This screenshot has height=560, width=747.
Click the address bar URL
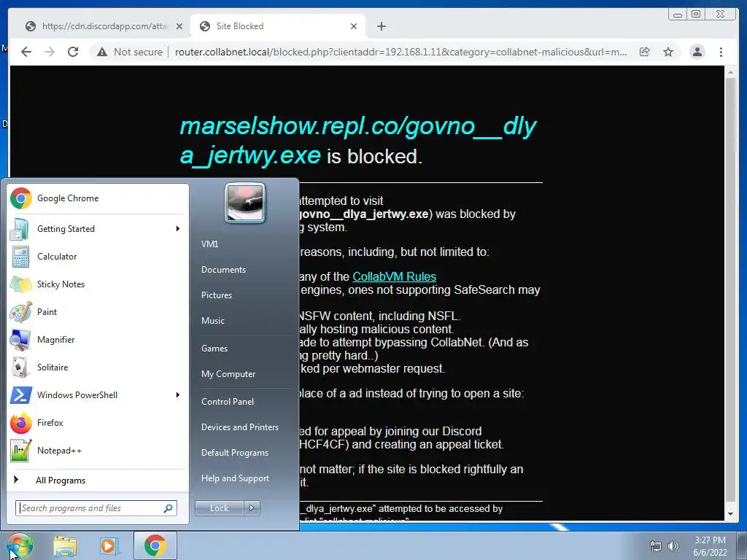coord(400,52)
